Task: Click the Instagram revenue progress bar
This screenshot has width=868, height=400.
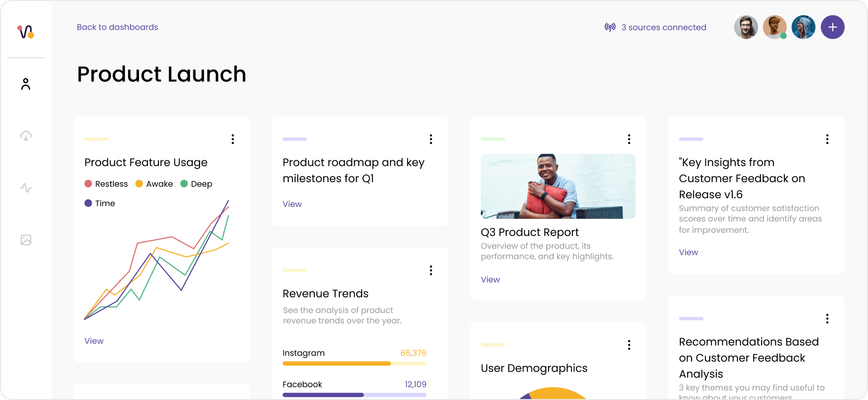Action: click(354, 364)
